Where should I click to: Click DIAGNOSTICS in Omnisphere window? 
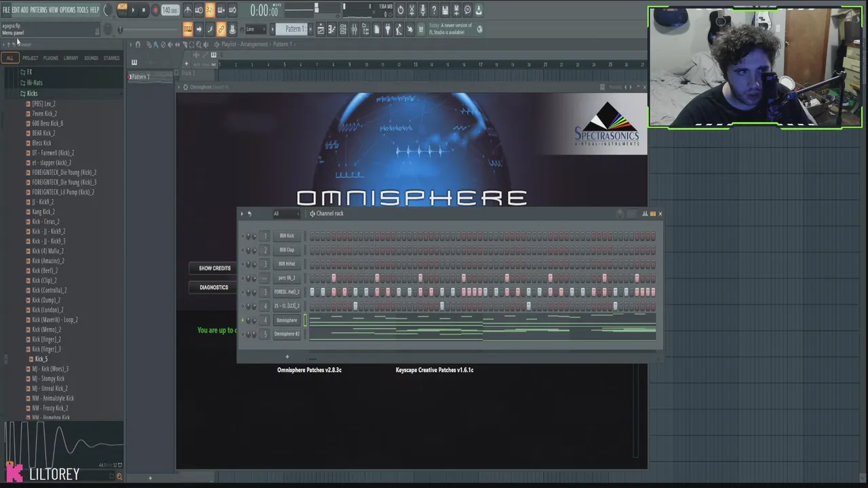214,287
